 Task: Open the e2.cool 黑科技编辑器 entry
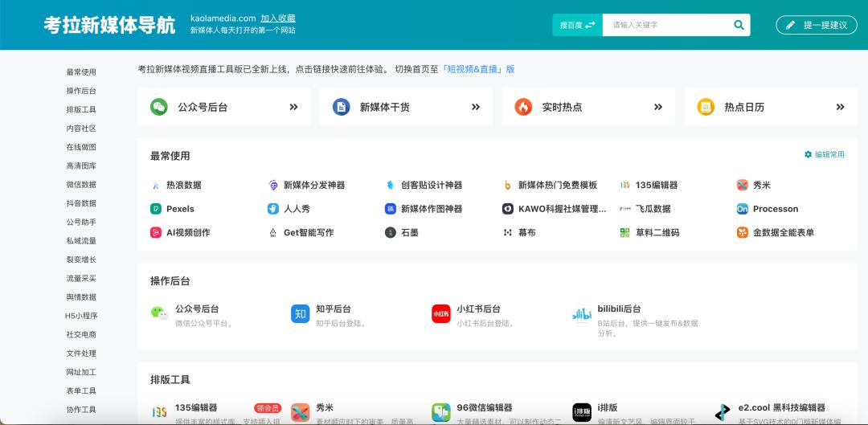pos(782,408)
